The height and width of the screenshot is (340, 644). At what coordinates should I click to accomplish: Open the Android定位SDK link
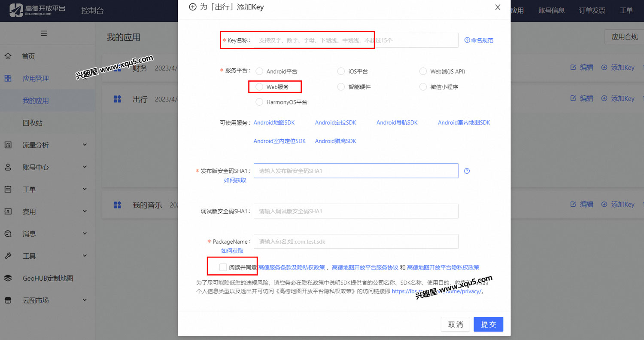click(335, 123)
